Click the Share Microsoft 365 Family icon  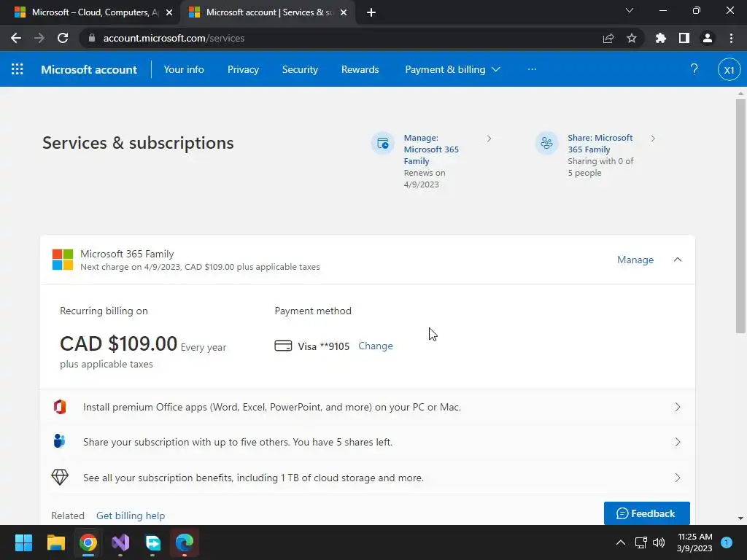pos(546,143)
